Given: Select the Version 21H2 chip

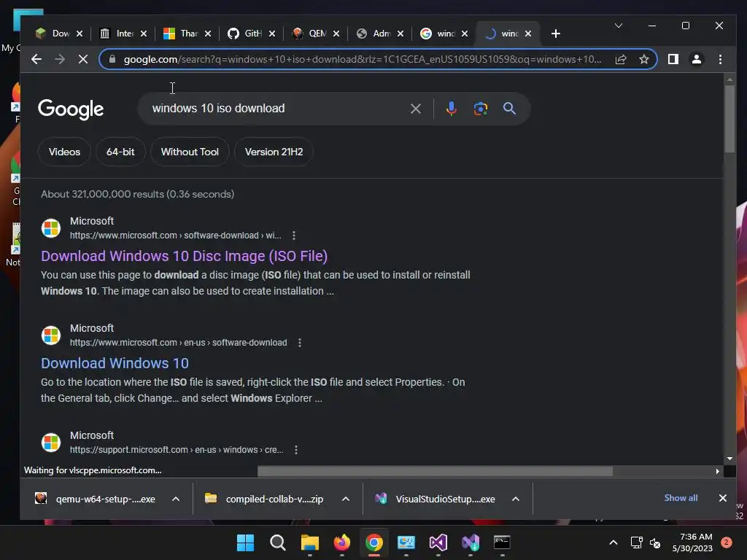Looking at the screenshot, I should click(x=274, y=152).
